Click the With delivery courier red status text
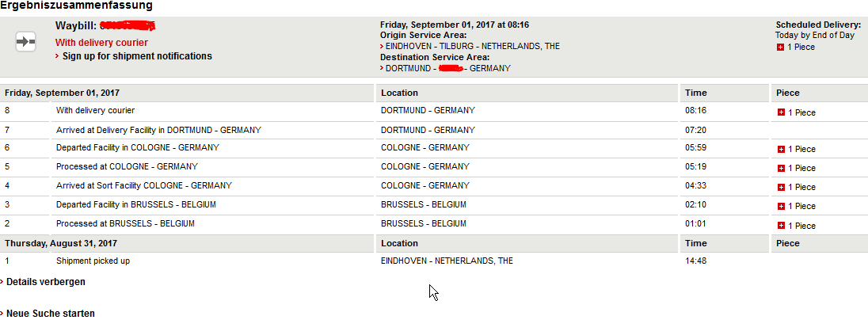The width and height of the screenshot is (868, 335). click(x=102, y=43)
